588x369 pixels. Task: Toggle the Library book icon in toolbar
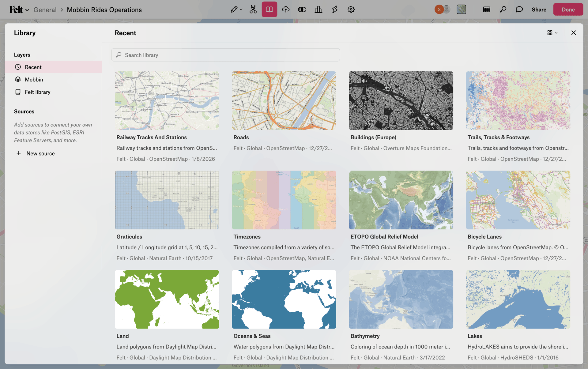pos(269,9)
